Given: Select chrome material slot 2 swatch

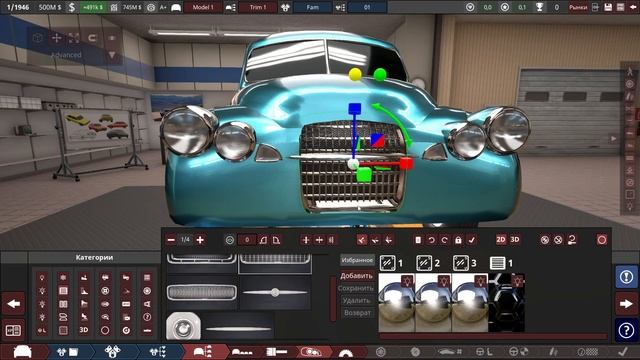Looking at the screenshot, I should 433,302.
